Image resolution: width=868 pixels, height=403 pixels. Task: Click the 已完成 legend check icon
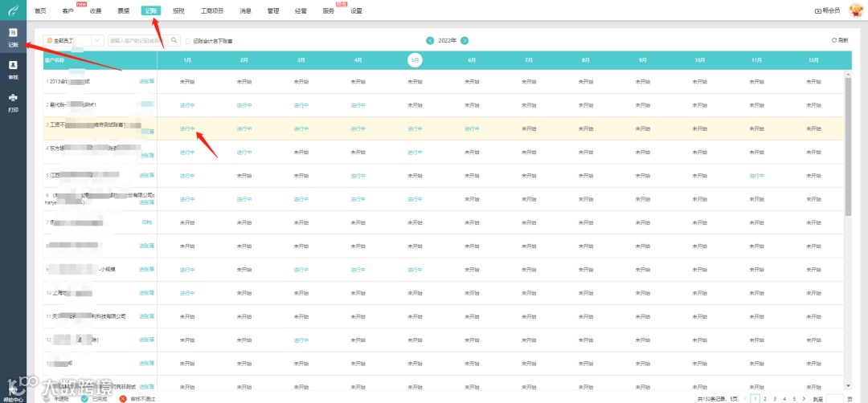coord(84,398)
